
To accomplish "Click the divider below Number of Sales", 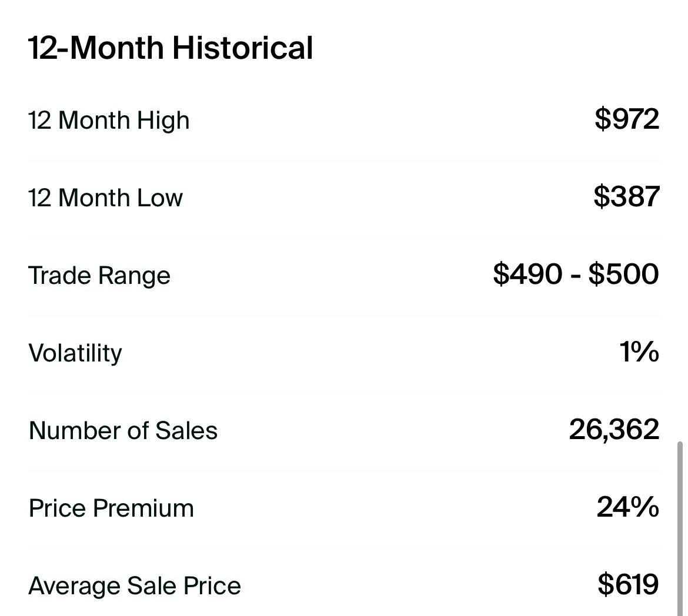I will click(343, 470).
